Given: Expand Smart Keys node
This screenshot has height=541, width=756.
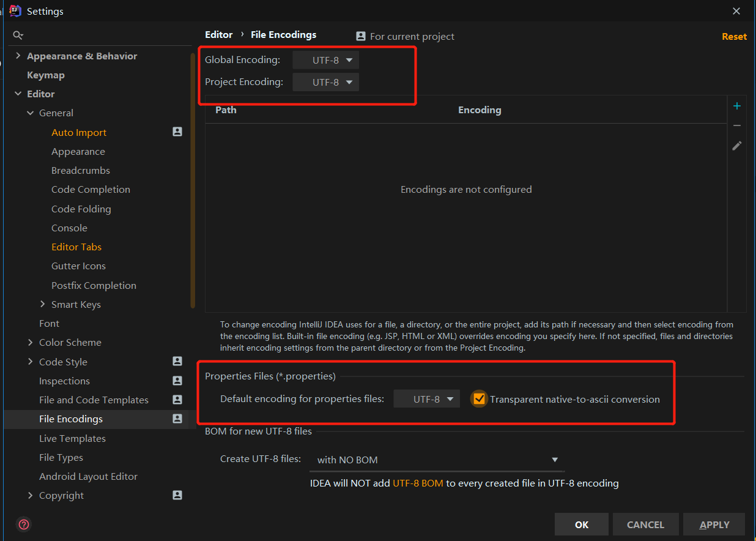Looking at the screenshot, I should 43,304.
